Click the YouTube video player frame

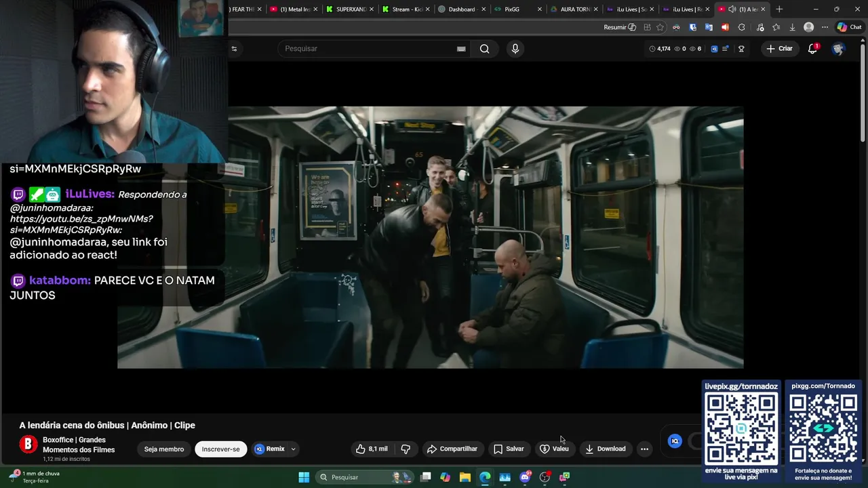coord(430,237)
